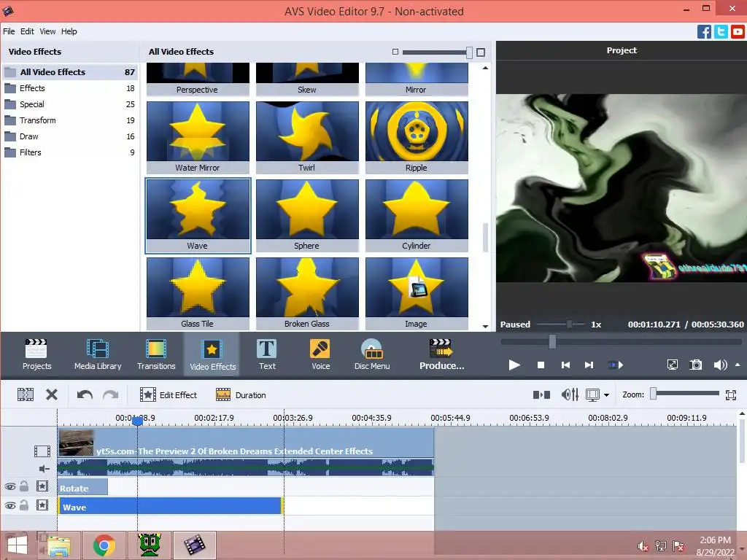Open the Edit menu
The height and width of the screenshot is (560, 747).
click(27, 31)
